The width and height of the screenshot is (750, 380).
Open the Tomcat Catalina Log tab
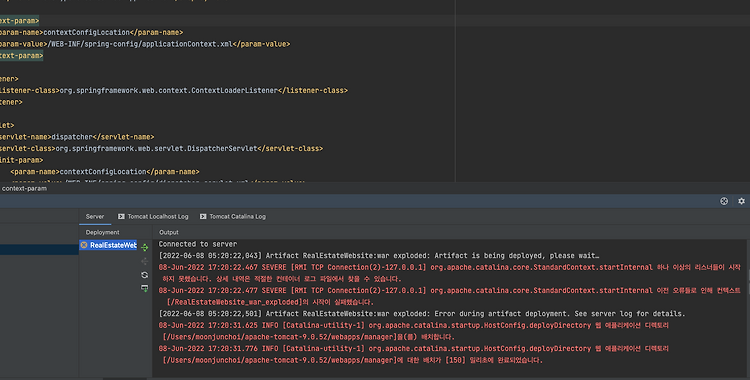(x=233, y=216)
